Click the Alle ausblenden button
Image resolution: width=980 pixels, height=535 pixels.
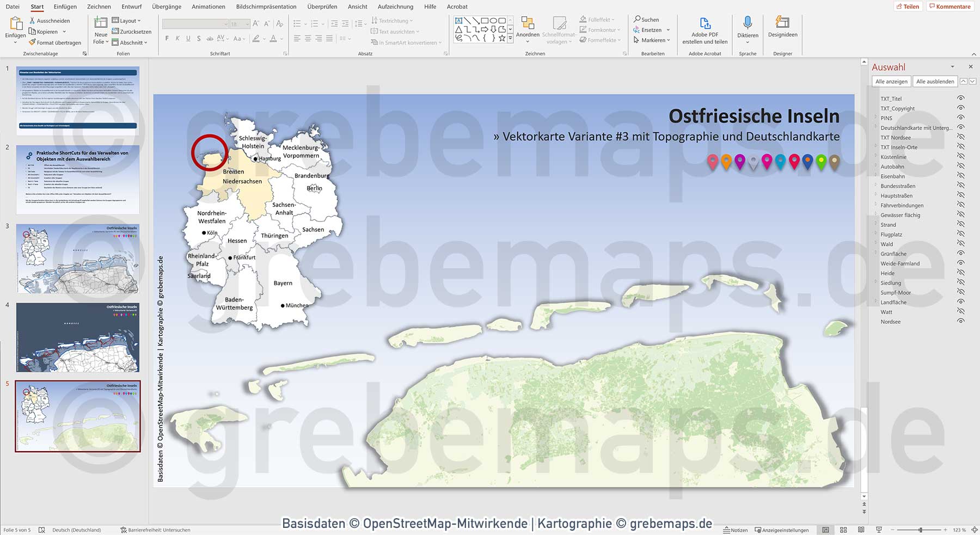click(x=934, y=81)
